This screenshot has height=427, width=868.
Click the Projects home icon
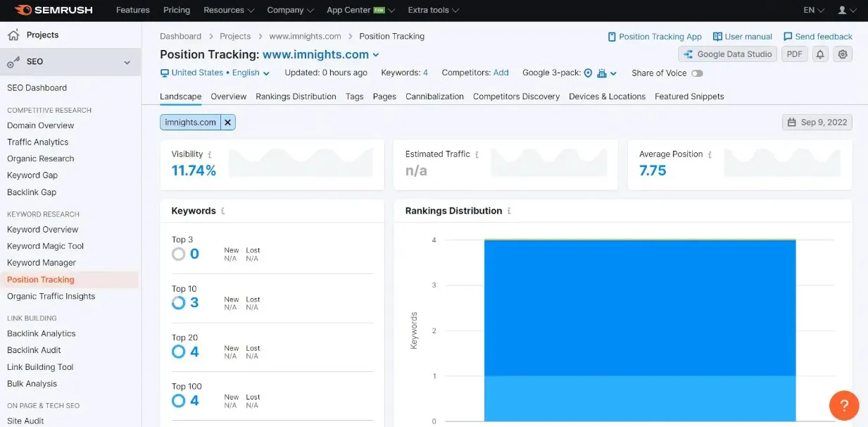(13, 35)
